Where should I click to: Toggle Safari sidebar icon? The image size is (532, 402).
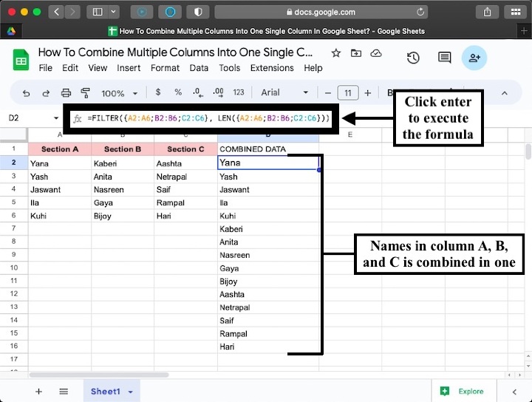98,13
